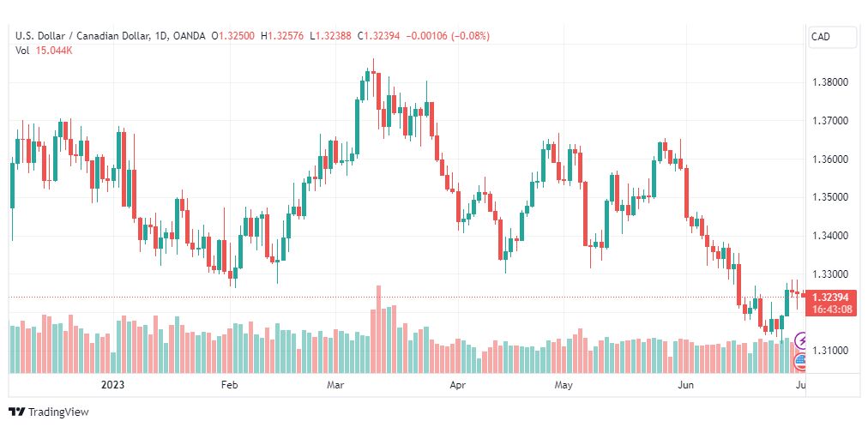Click the 1.35000 price axis label
This screenshot has height=427, width=868.
(829, 197)
